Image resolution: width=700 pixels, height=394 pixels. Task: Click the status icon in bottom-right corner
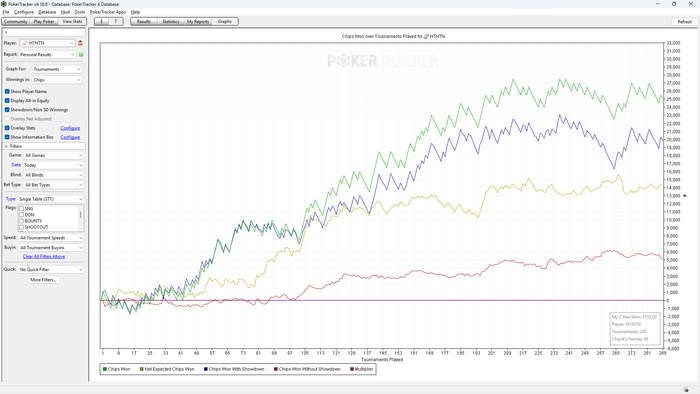click(686, 390)
